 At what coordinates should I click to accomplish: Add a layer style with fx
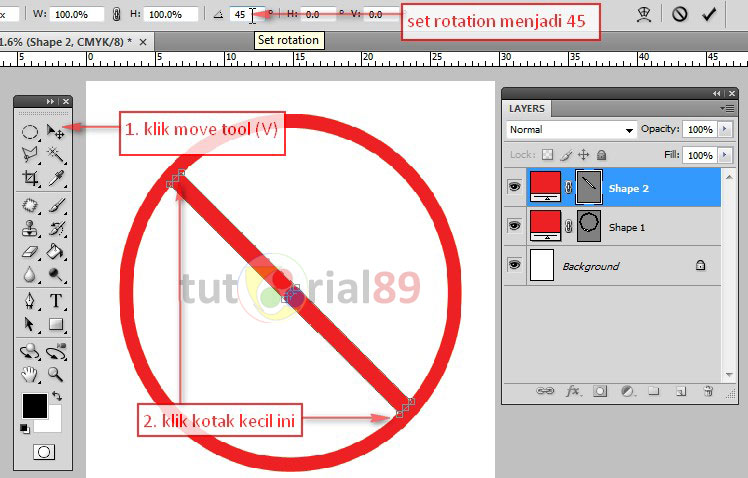573,391
